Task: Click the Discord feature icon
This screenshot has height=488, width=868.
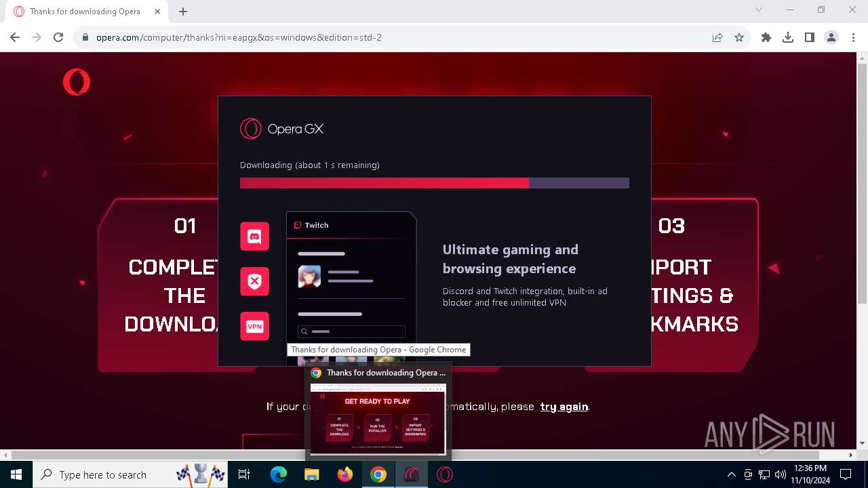Action: [254, 236]
